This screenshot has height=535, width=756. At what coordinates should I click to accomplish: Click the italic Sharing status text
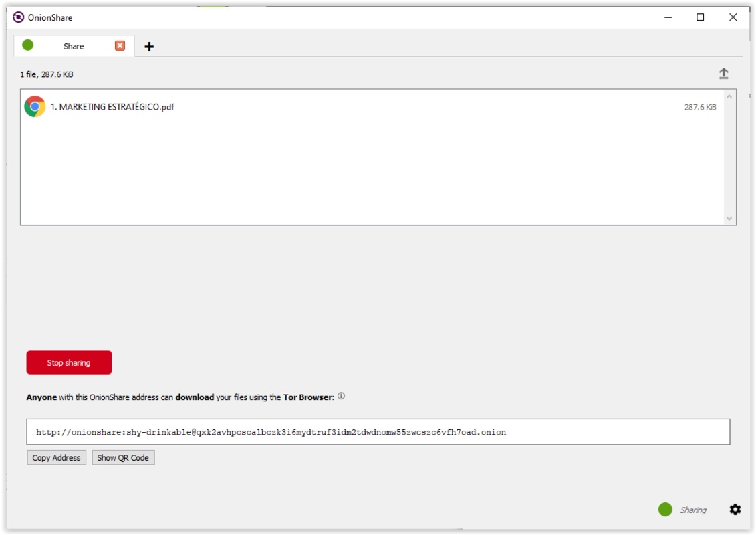(693, 510)
